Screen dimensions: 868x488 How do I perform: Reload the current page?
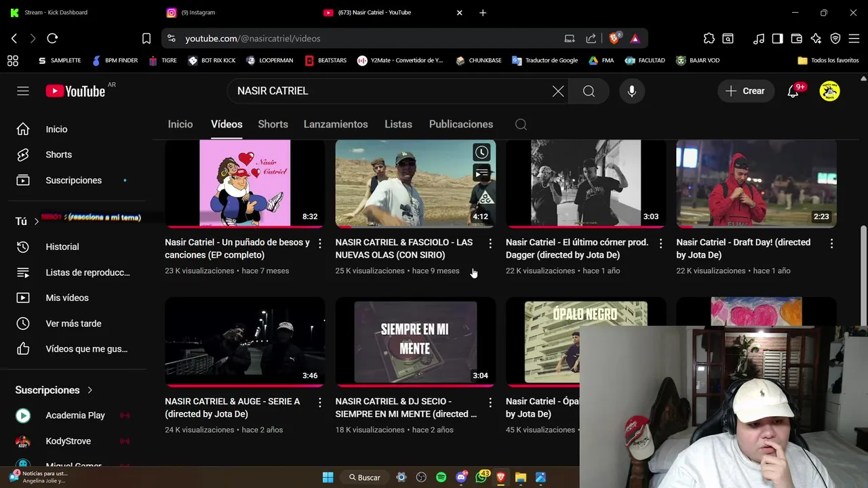click(x=52, y=39)
